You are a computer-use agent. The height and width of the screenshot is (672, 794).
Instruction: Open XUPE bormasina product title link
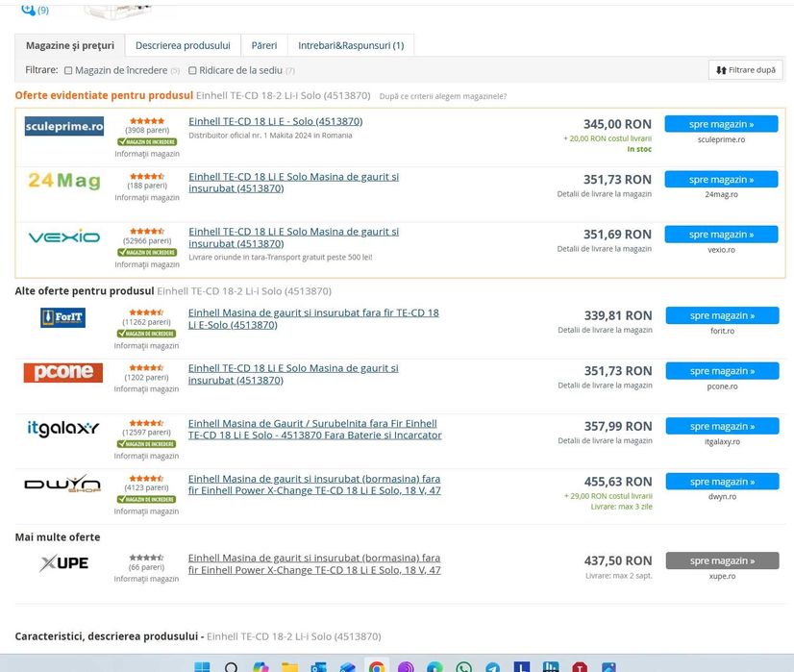[314, 563]
